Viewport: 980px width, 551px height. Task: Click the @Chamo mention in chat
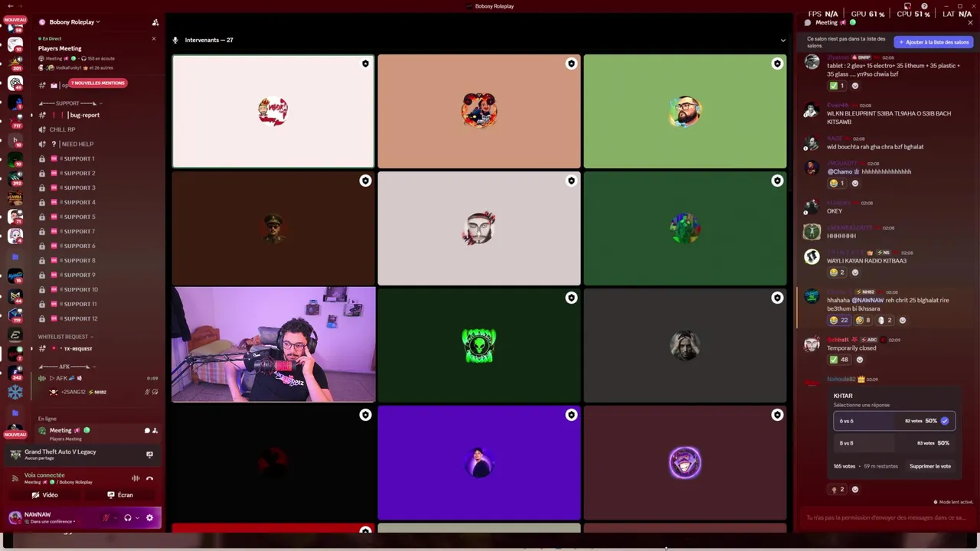coord(842,171)
